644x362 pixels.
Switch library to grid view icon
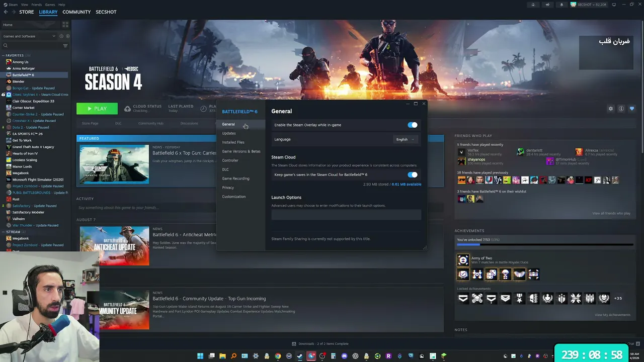tap(65, 25)
